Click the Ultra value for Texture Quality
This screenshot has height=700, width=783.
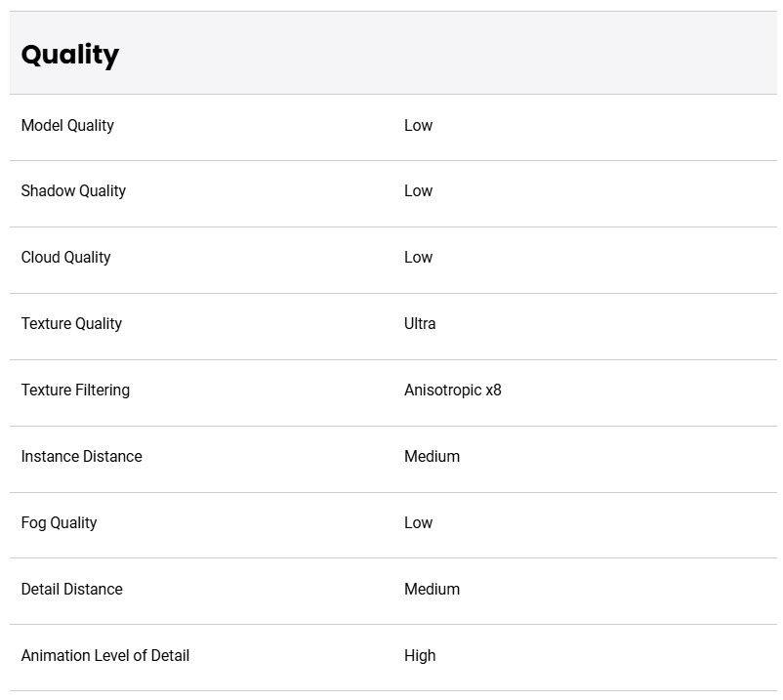(x=420, y=323)
